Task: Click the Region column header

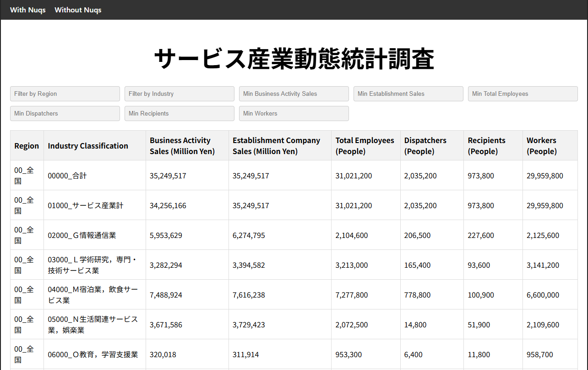Action: tap(27, 146)
